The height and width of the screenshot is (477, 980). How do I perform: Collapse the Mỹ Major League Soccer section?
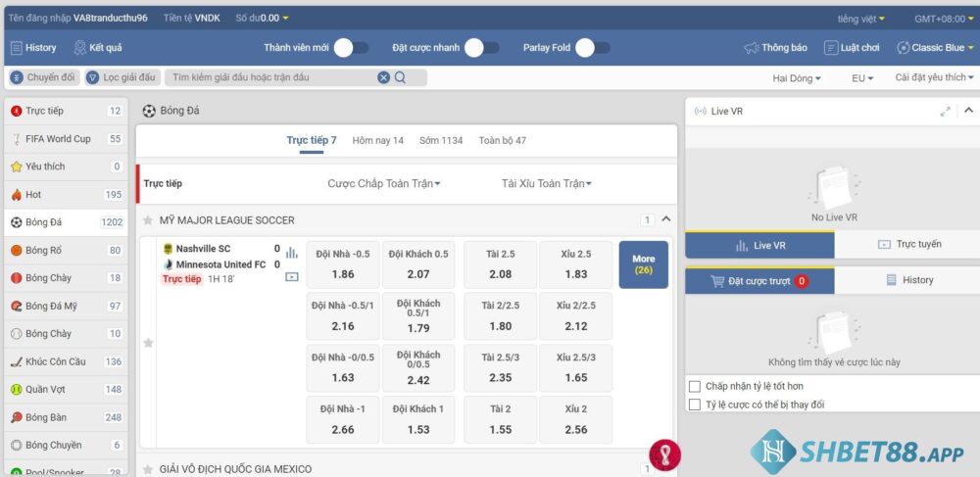click(x=666, y=219)
